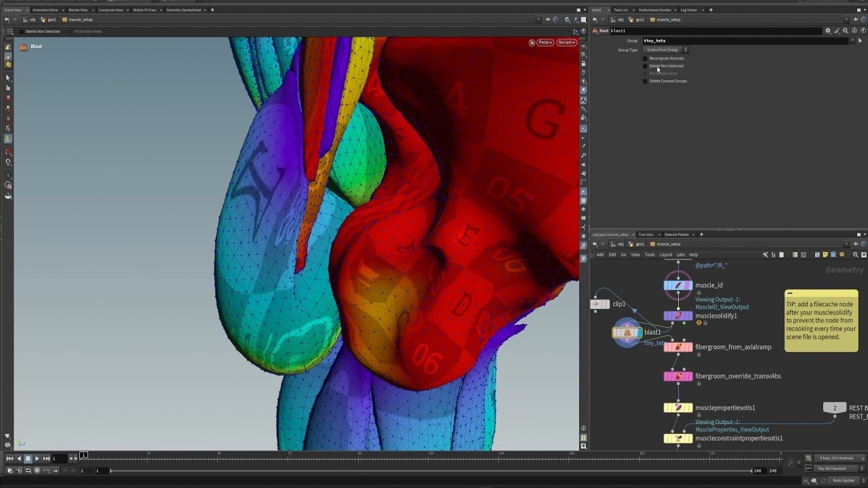Open the node info icon in parameter header
Viewport: 868px width, 488px height.
coord(853,30)
